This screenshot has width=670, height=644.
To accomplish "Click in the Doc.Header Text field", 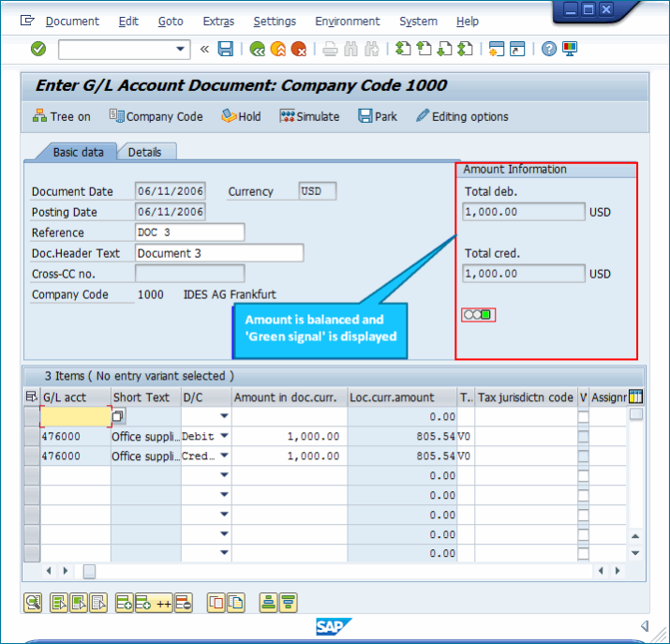I will [x=219, y=253].
